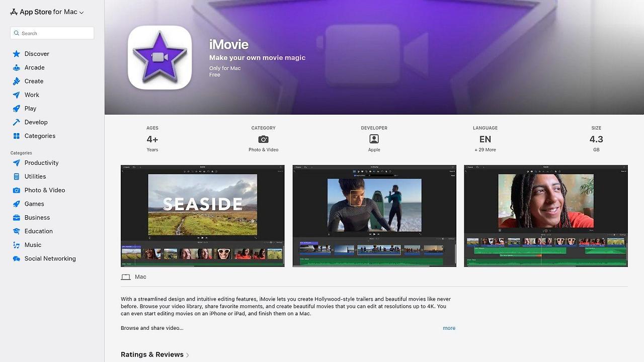Click the Photo & Video camera sidebar icon
The height and width of the screenshot is (362, 644).
click(x=17, y=190)
